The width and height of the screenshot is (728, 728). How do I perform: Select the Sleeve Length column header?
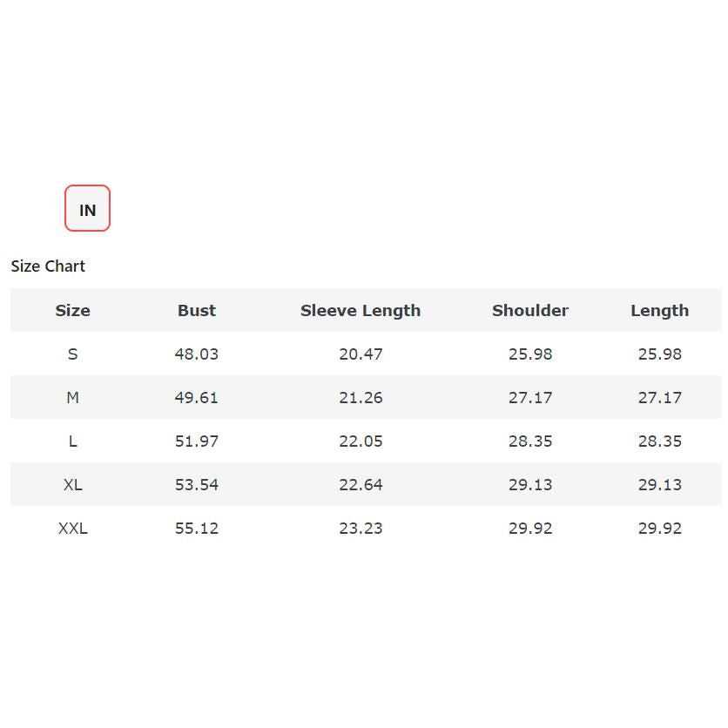[361, 311]
